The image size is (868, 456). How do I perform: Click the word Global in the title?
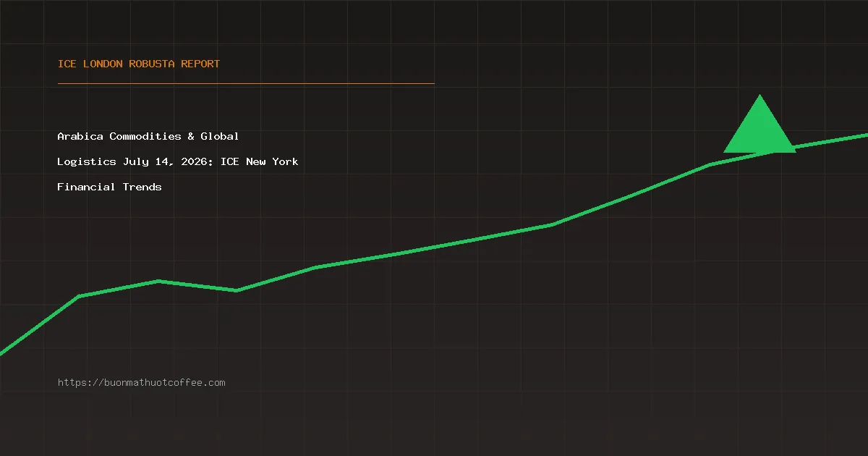pos(220,136)
